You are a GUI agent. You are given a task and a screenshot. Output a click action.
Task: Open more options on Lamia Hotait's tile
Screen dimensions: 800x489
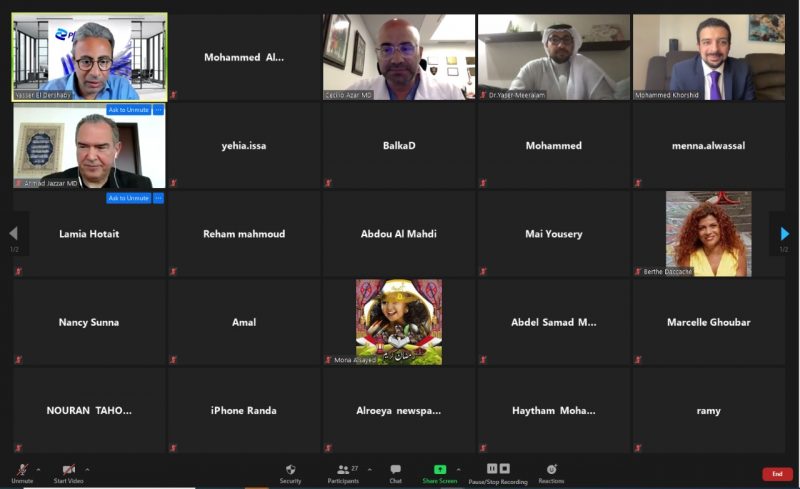tap(158, 198)
